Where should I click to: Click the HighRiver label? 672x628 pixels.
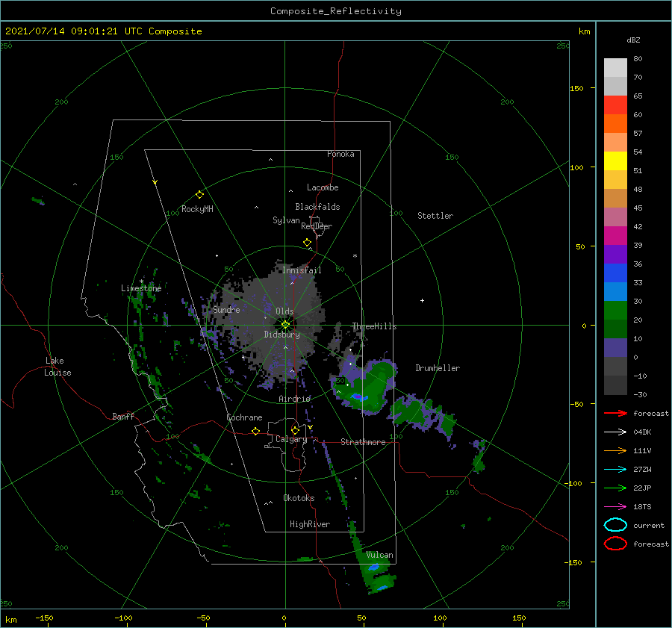(x=310, y=524)
